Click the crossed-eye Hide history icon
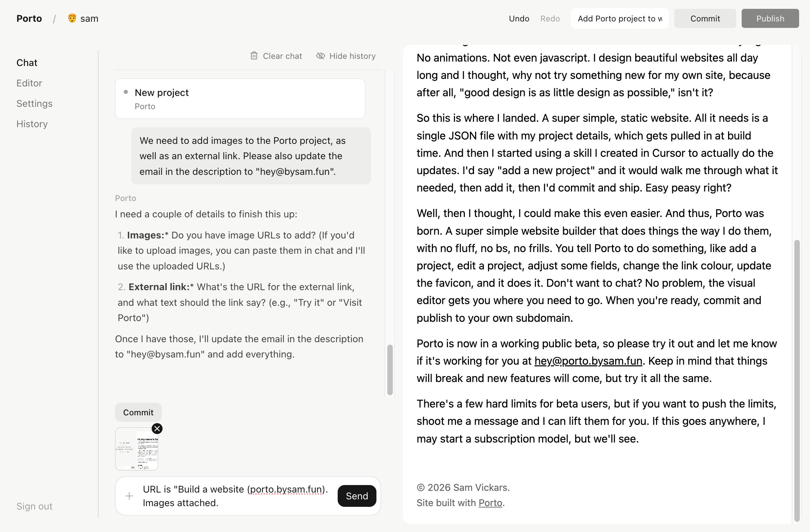Screen dimensions: 810x532 click(320, 56)
